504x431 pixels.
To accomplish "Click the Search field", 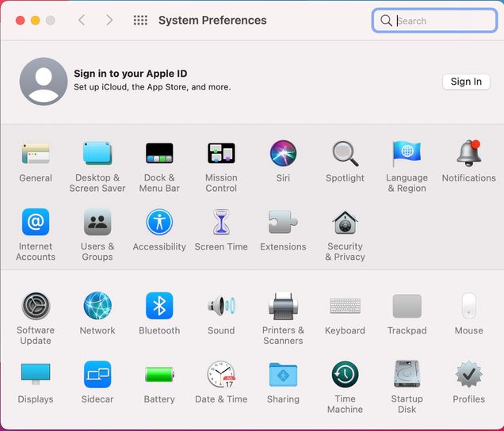I will (x=435, y=21).
